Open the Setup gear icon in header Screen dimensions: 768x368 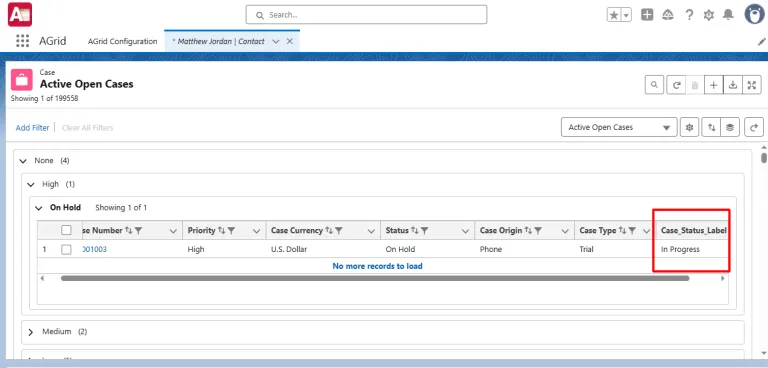tap(709, 15)
